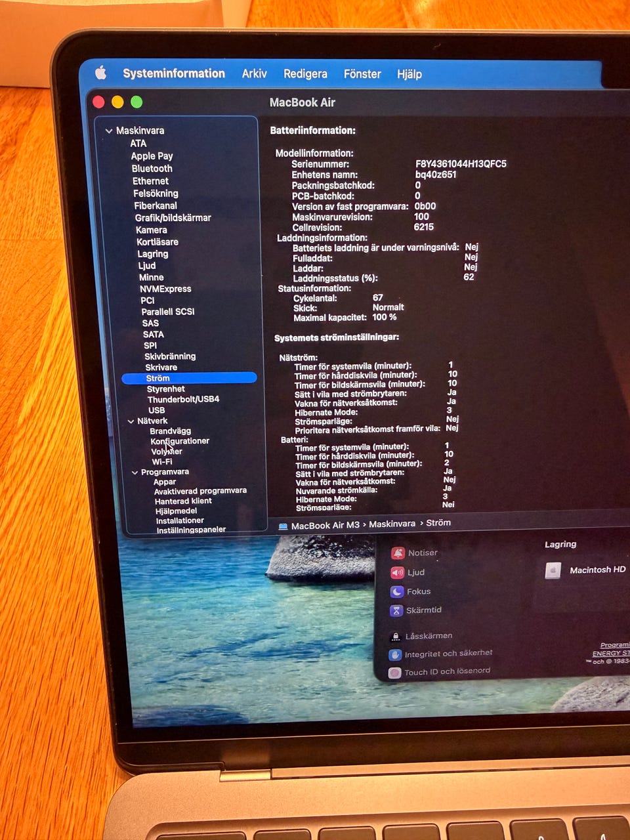Open the Fönster menu

coord(362,74)
